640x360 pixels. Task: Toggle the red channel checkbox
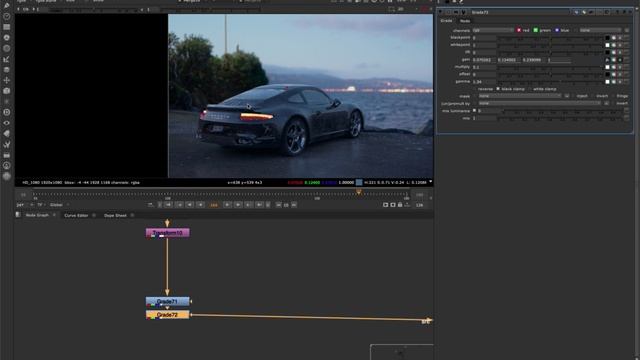519,30
